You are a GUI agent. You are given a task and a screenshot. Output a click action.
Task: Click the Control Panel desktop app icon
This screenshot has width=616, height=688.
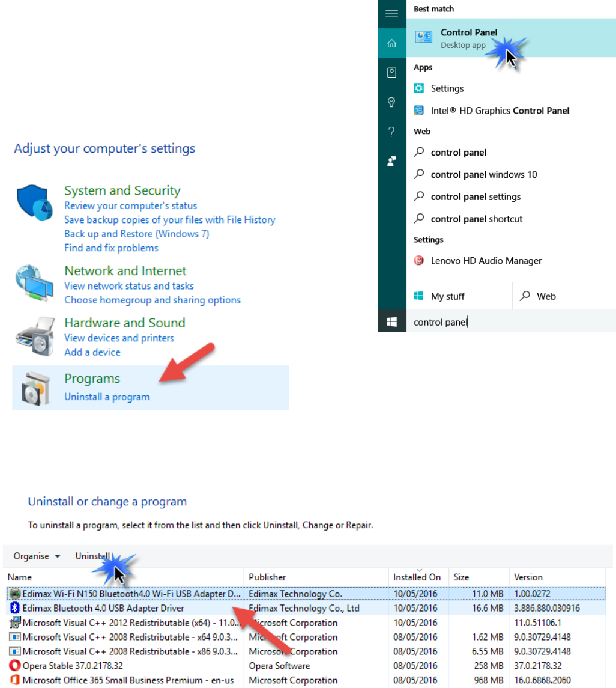pos(423,37)
